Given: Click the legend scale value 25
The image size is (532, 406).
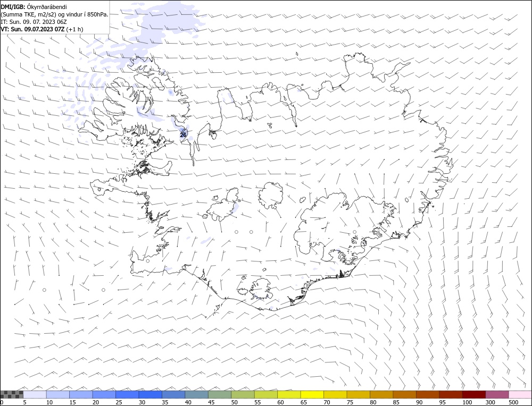Looking at the screenshot, I should coord(119,402).
